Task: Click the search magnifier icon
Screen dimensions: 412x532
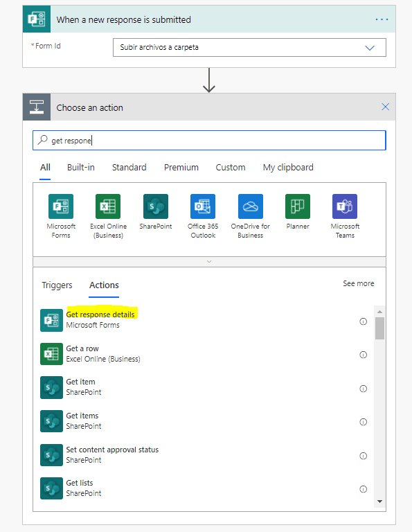Action: (42, 139)
